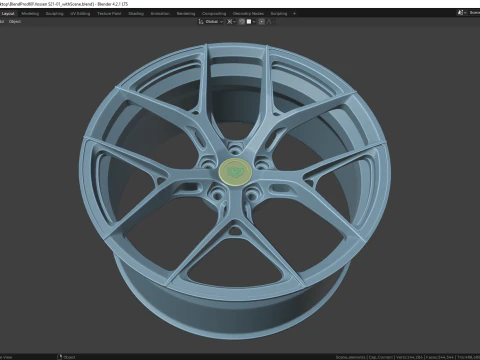The width and height of the screenshot is (480, 360).
Task: Add a new workspace with plus icon
Action: [x=294, y=14]
